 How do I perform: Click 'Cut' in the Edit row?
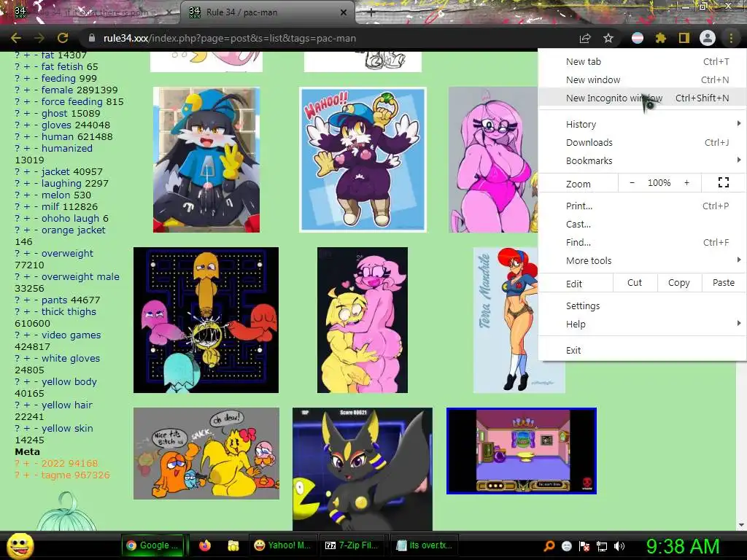[635, 283]
